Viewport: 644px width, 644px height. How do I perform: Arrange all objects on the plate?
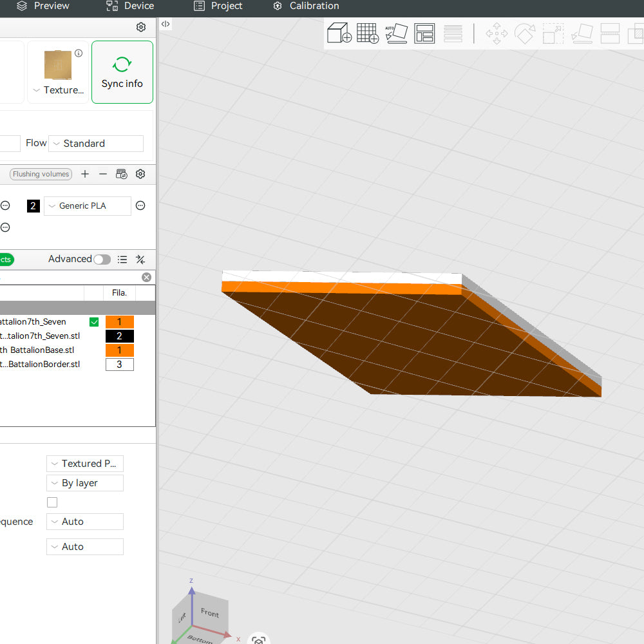(x=424, y=33)
